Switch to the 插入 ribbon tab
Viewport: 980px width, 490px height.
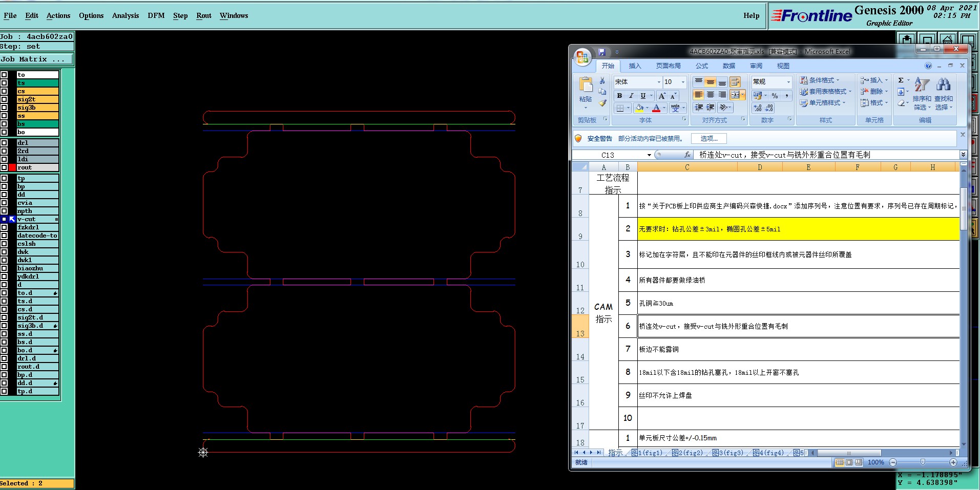coord(635,66)
